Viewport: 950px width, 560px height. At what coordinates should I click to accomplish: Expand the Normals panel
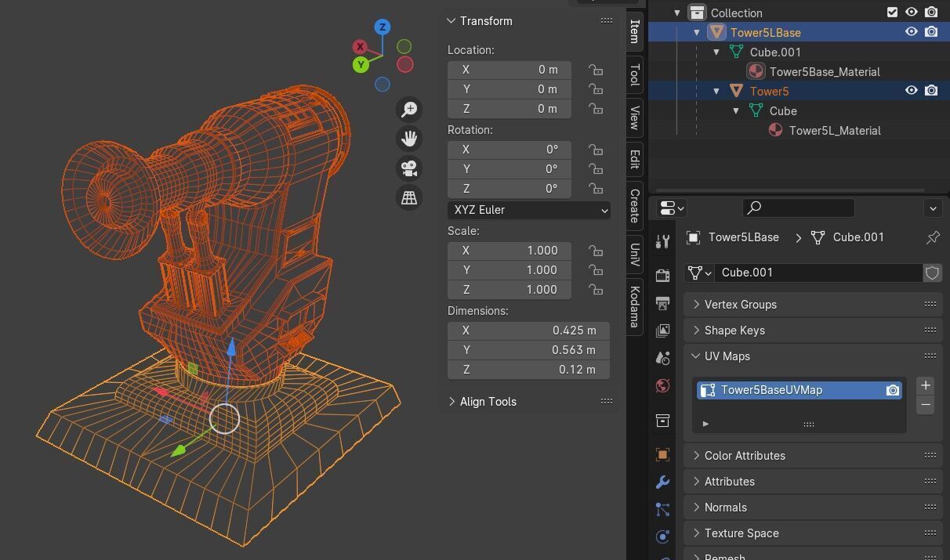click(696, 507)
